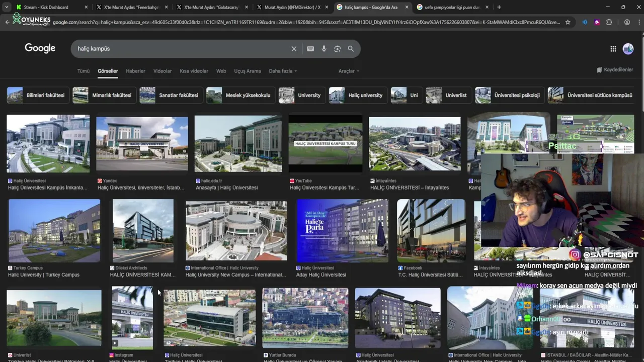Click Haliç Üniversitesi Kampüs Tur... caption link
The height and width of the screenshot is (362, 644).
point(325,188)
